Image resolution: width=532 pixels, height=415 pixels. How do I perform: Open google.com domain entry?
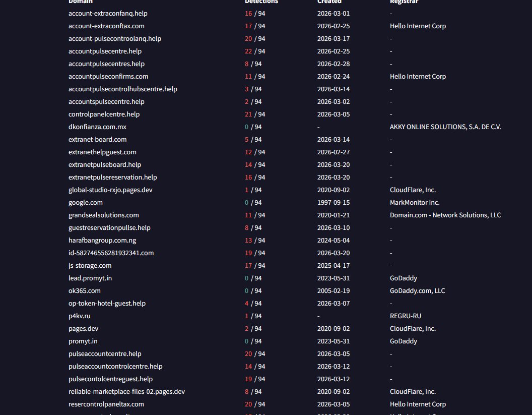coord(86,202)
